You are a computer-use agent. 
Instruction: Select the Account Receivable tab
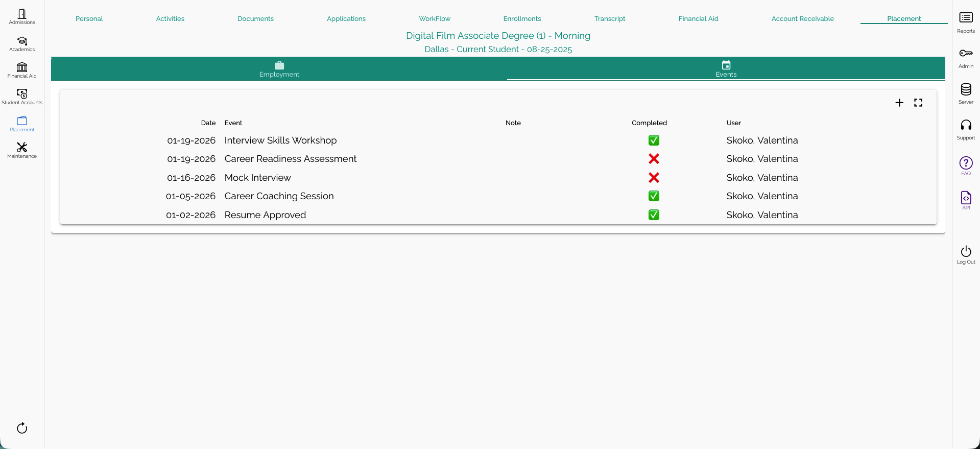(x=802, y=19)
